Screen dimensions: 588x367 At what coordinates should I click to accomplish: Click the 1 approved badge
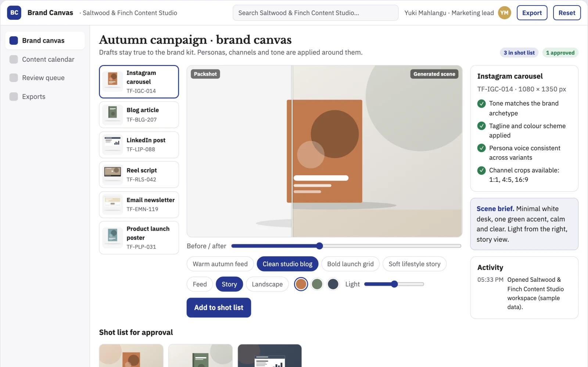[560, 53]
